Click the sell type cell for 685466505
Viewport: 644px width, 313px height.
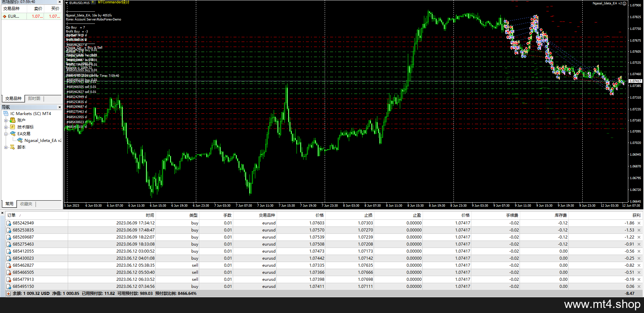tap(195, 272)
